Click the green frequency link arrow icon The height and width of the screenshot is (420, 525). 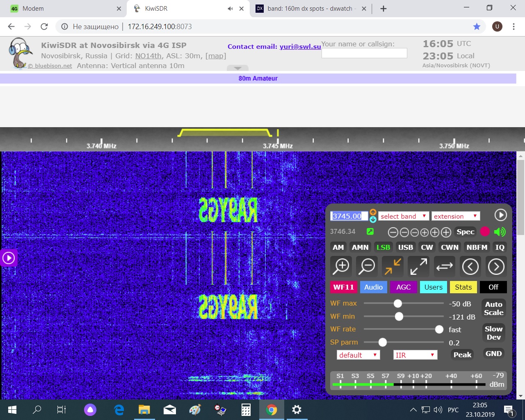click(x=370, y=232)
